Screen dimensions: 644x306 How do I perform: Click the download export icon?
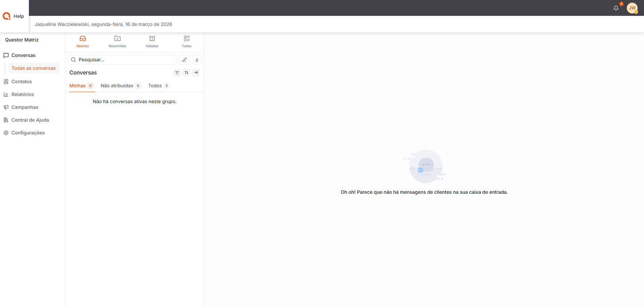tap(197, 60)
